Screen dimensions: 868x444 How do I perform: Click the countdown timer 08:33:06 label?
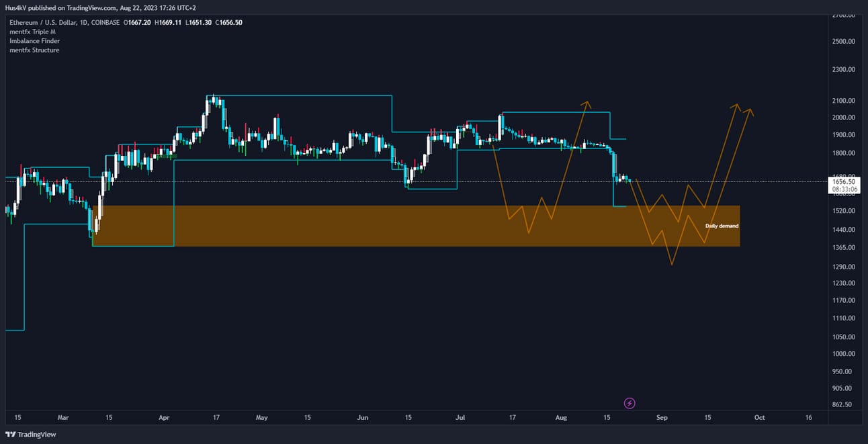pos(843,189)
